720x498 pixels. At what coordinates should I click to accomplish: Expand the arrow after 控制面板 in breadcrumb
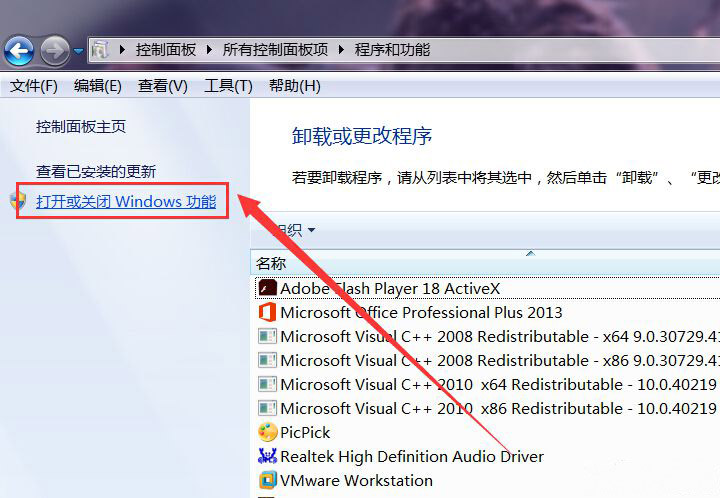tap(209, 50)
